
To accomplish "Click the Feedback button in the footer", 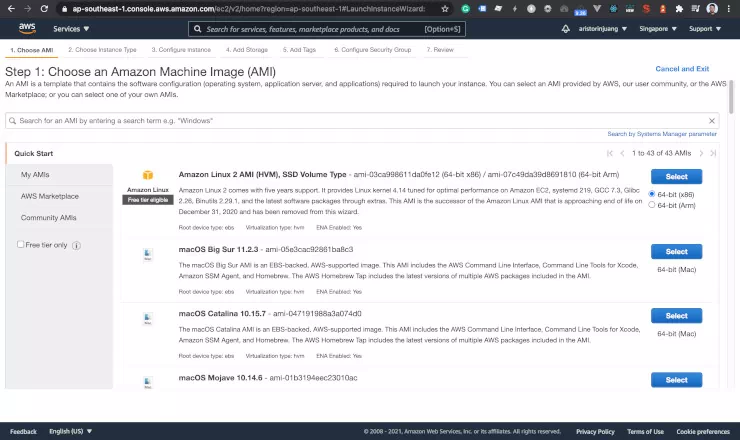I will coord(23,432).
